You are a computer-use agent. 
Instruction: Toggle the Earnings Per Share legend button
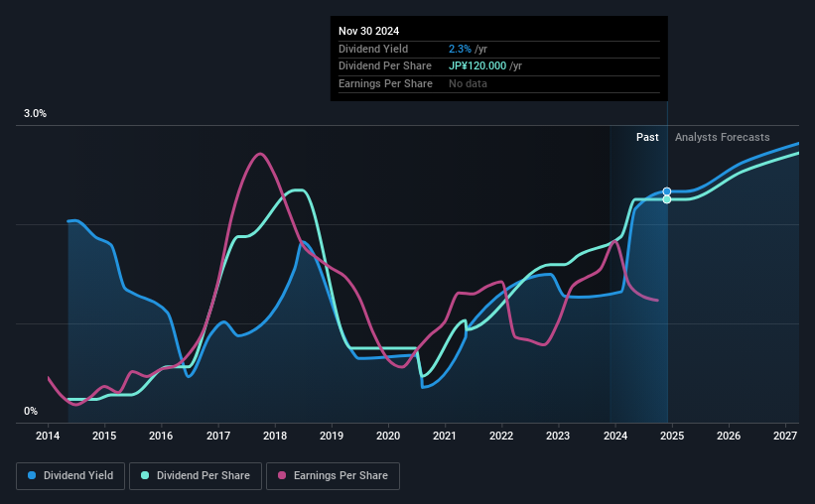(x=333, y=476)
